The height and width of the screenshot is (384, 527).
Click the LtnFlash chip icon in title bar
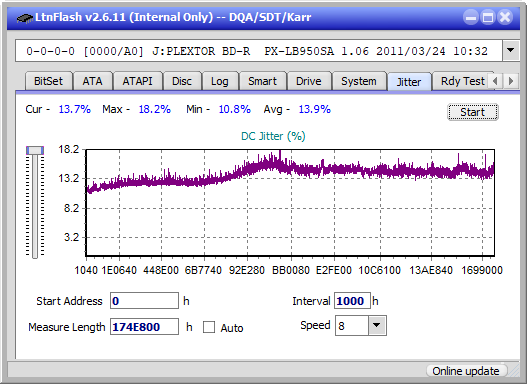tap(24, 18)
